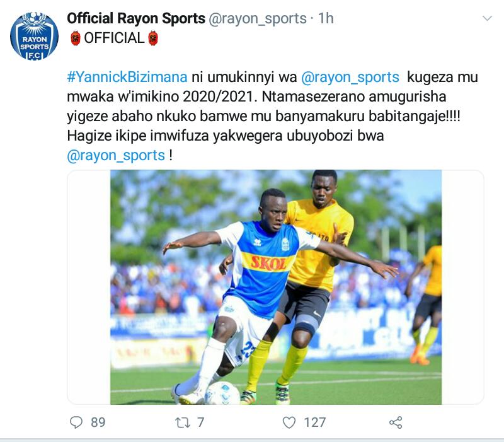Open @rayon_sports mention at tweet end
The image size is (504, 442).
click(116, 155)
